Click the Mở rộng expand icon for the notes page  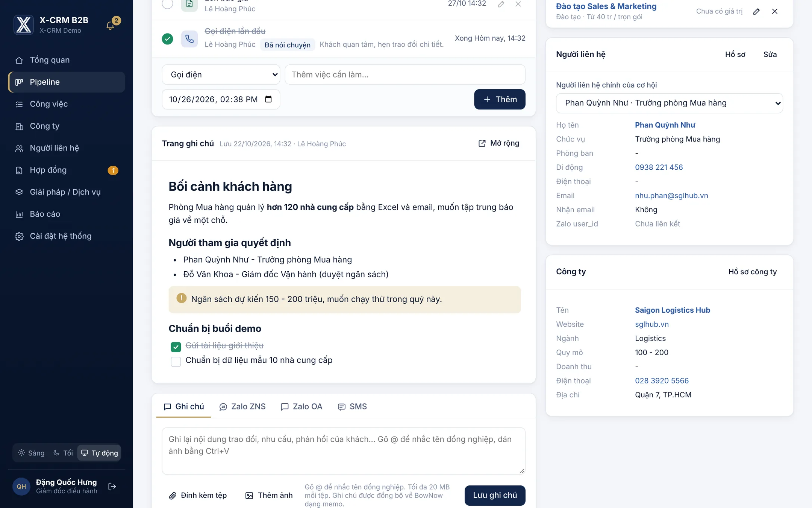(x=482, y=143)
